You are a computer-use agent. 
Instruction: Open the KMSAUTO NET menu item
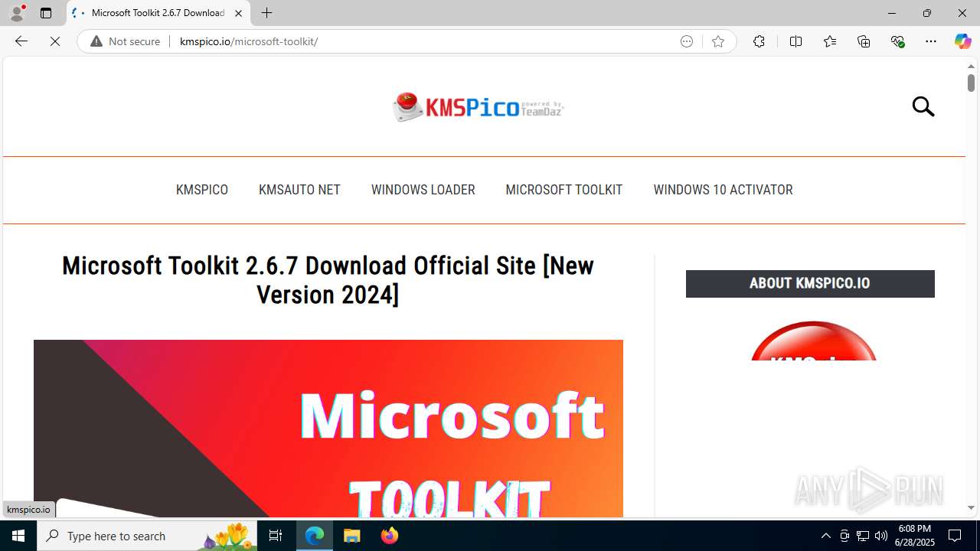(299, 190)
